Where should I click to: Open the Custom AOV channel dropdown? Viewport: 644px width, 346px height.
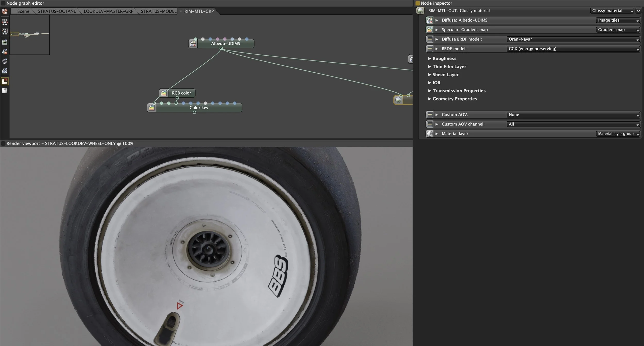574,124
